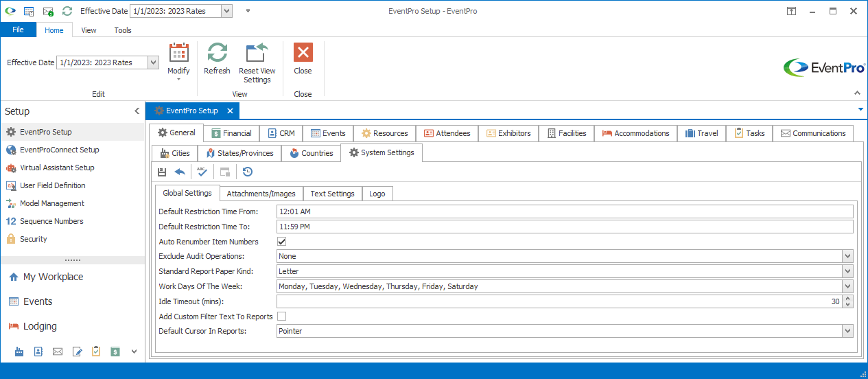868x379 pixels.
Task: Close the EventPro Setup document tab
Action: (230, 111)
